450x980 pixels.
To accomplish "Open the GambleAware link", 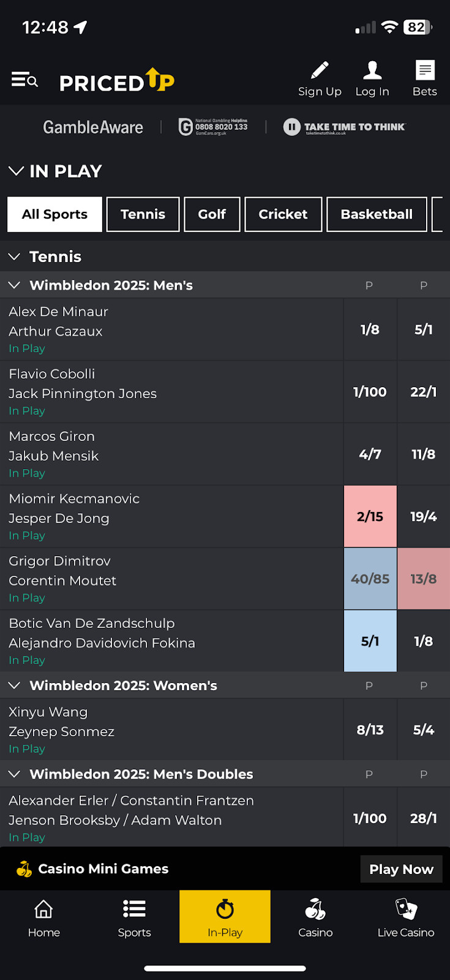I will [93, 127].
